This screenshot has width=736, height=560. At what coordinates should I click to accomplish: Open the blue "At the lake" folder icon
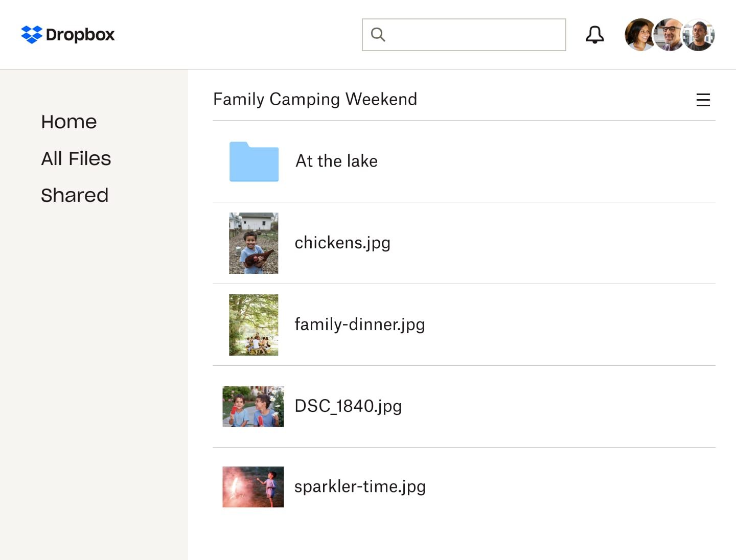pos(254,162)
